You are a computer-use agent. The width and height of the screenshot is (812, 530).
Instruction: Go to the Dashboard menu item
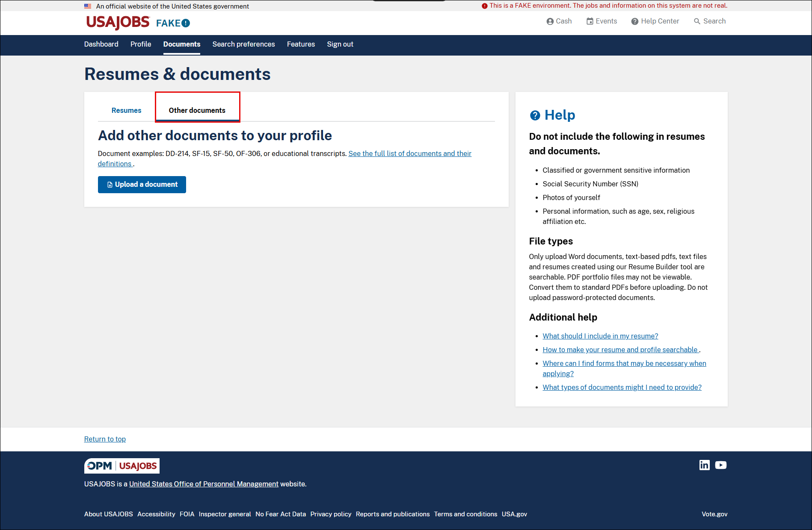(x=101, y=44)
